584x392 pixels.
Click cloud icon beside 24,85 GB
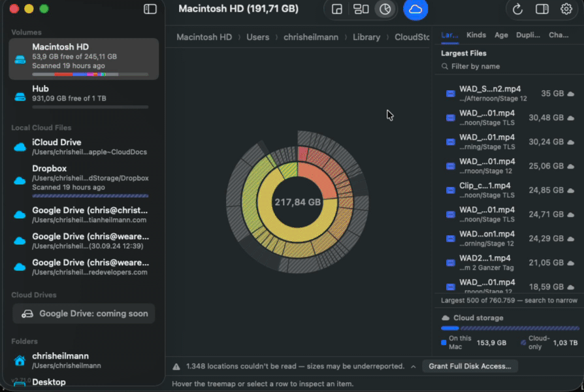pyautogui.click(x=570, y=190)
